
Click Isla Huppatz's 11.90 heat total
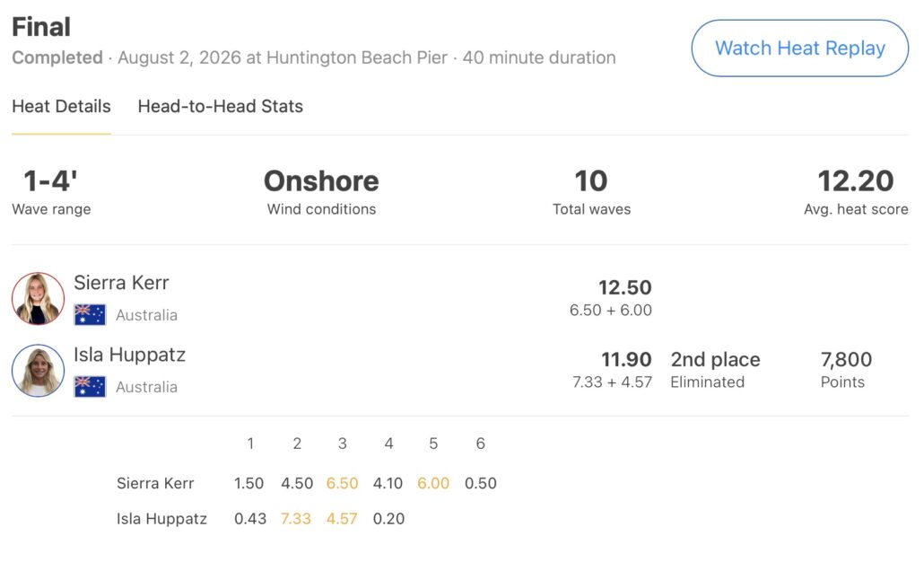[x=626, y=359]
